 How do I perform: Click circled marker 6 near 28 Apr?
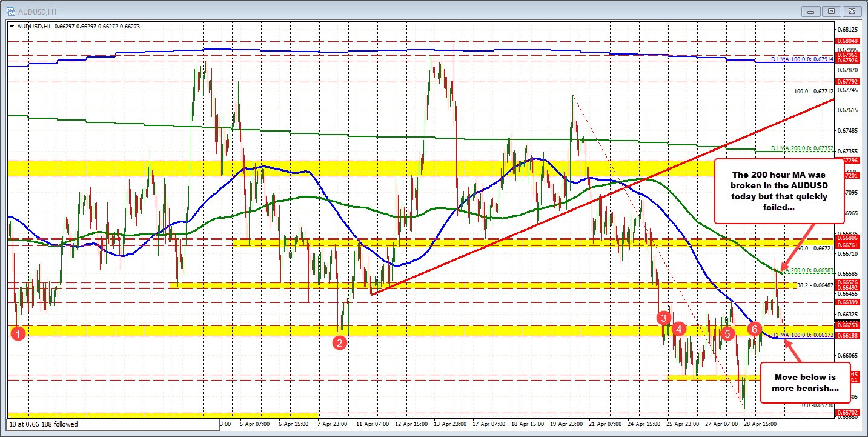[754, 329]
